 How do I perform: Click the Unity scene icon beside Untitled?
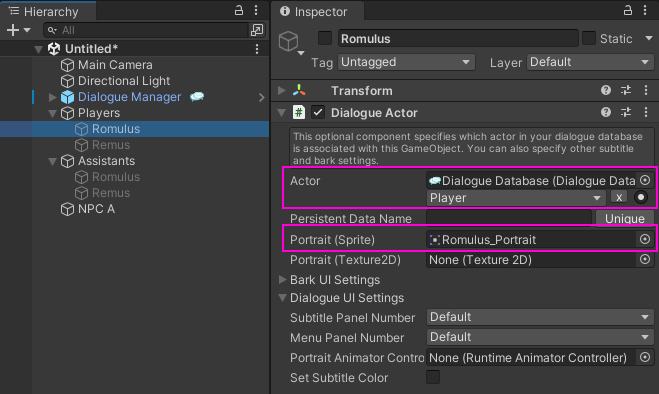coord(54,49)
